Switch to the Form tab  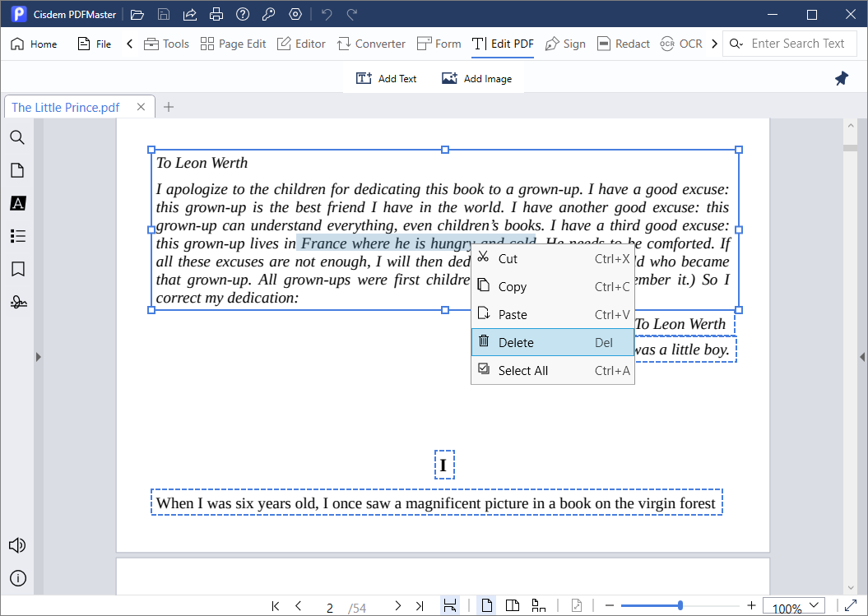tap(439, 44)
